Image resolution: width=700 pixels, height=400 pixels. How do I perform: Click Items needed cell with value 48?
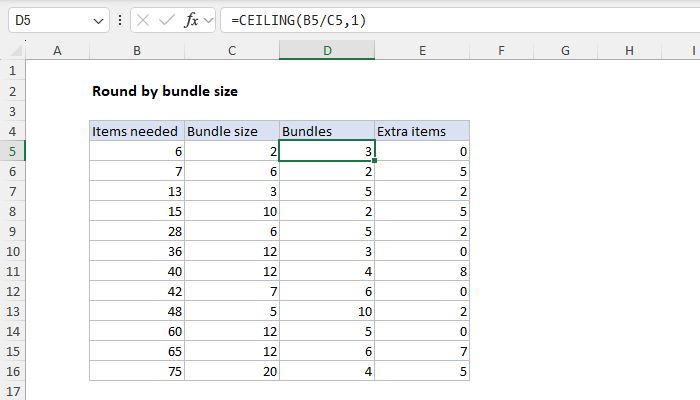tap(137, 311)
